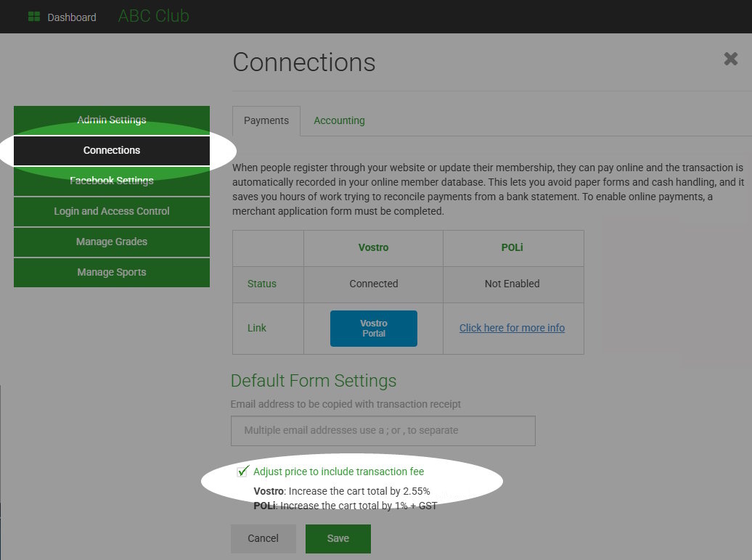Focus the transaction receipt email field
The height and width of the screenshot is (560, 752).
[383, 430]
